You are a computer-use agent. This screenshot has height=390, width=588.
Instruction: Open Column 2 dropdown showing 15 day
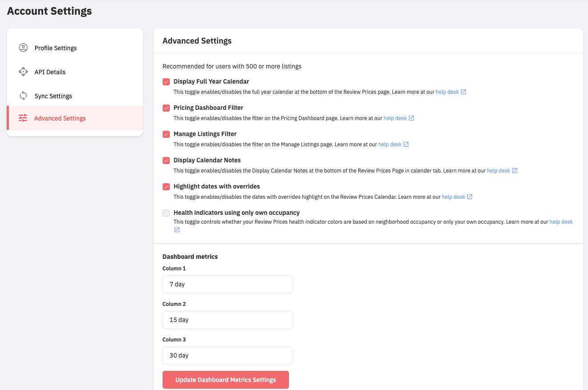pyautogui.click(x=228, y=320)
